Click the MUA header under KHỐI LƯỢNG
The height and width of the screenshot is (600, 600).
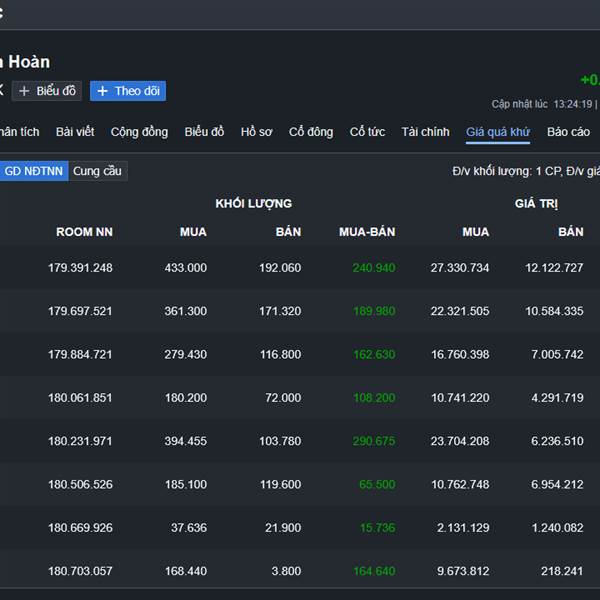point(193,232)
